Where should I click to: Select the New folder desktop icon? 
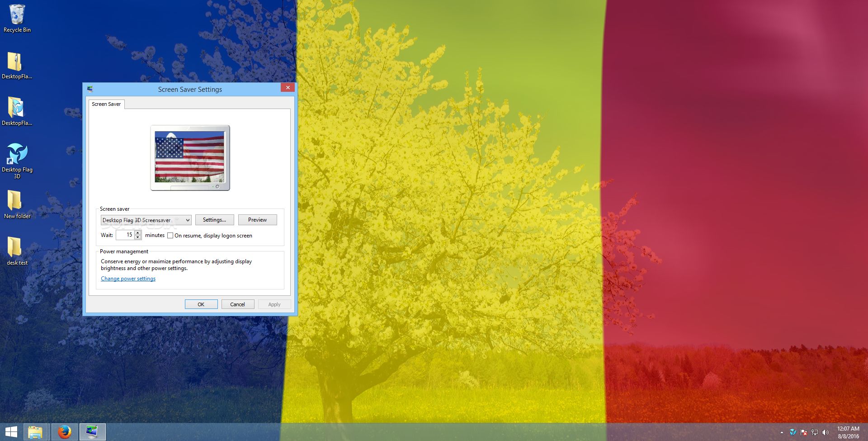(x=17, y=204)
